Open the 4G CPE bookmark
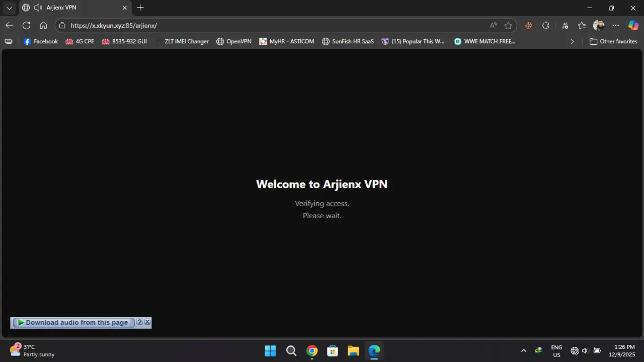644x362 pixels. point(80,41)
